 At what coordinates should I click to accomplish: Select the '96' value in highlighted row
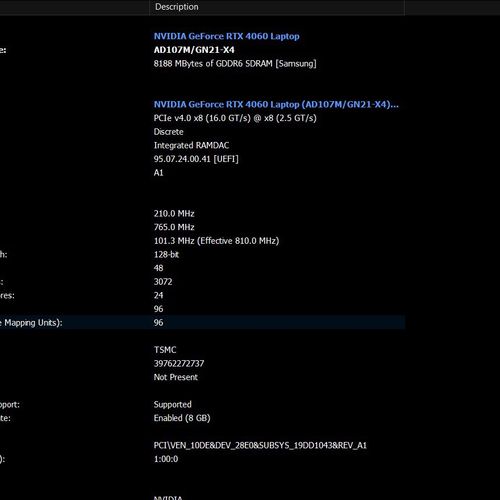(159, 323)
